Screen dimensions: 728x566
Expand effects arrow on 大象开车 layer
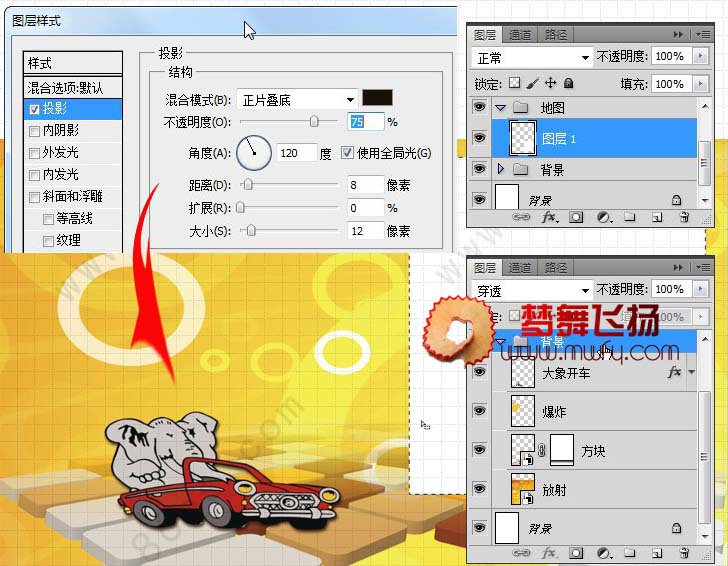[x=692, y=372]
